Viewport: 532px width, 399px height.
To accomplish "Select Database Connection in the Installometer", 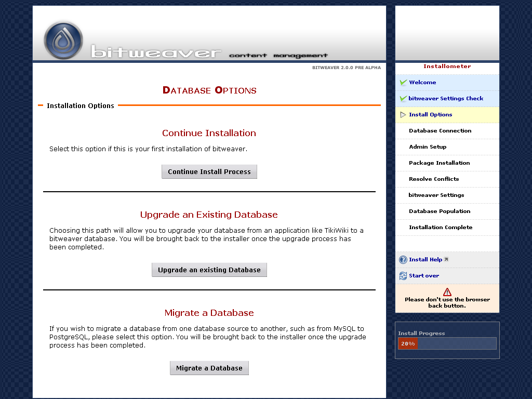I will (440, 130).
